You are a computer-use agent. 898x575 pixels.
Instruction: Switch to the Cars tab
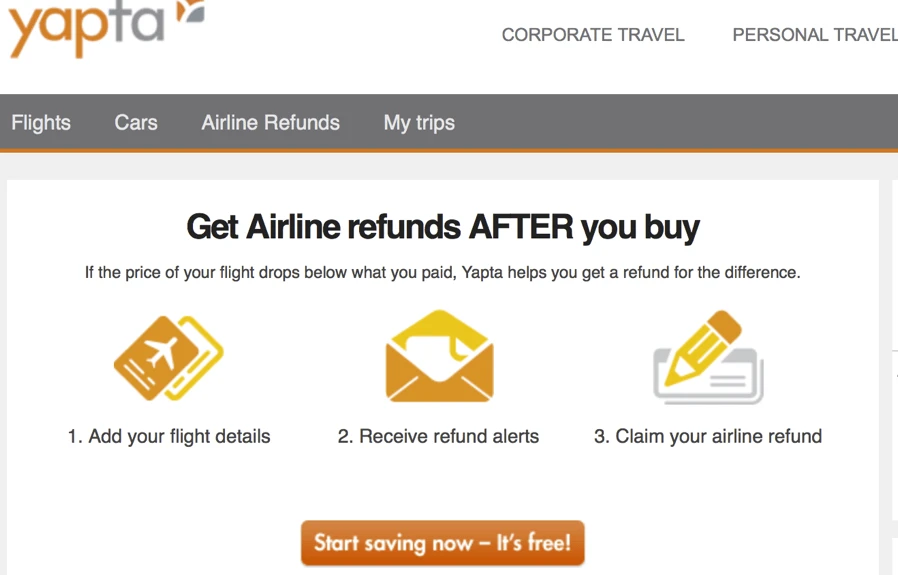pyautogui.click(x=136, y=123)
